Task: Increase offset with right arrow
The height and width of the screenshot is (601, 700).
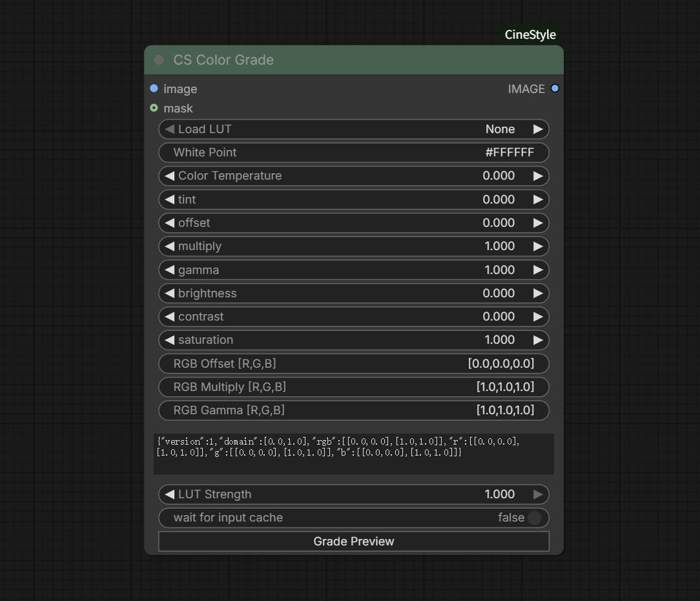Action: [x=538, y=223]
